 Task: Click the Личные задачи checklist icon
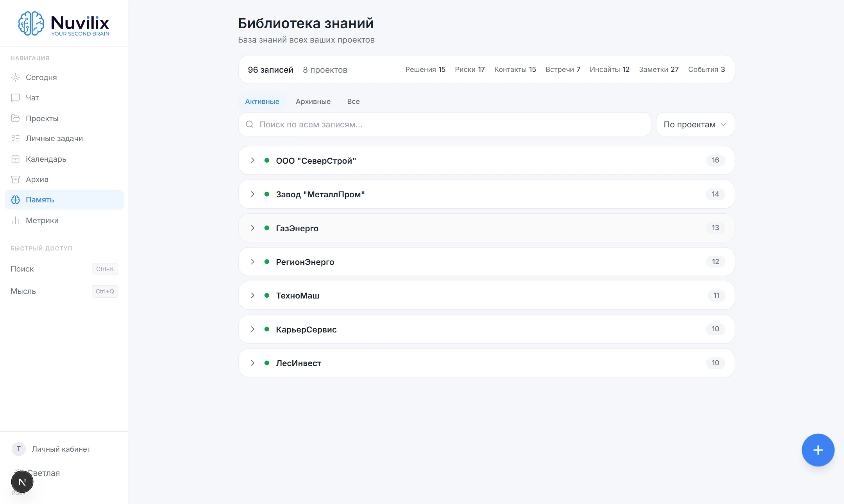(15, 138)
